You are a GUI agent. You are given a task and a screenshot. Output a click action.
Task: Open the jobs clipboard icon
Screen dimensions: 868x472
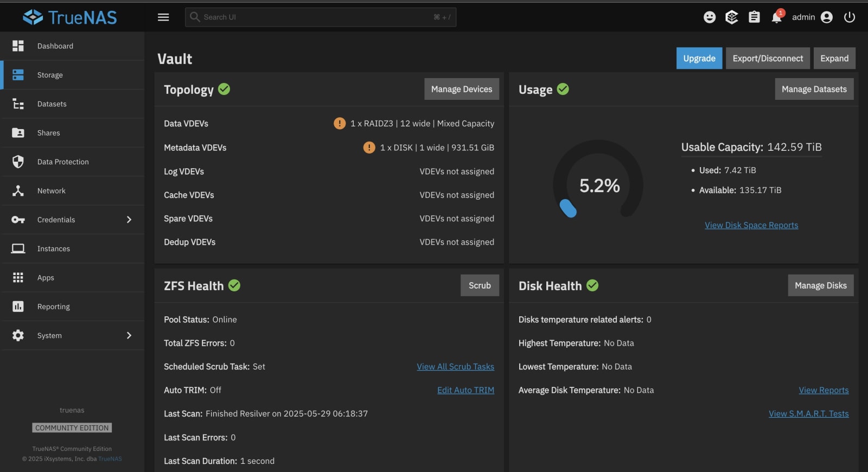[754, 17]
